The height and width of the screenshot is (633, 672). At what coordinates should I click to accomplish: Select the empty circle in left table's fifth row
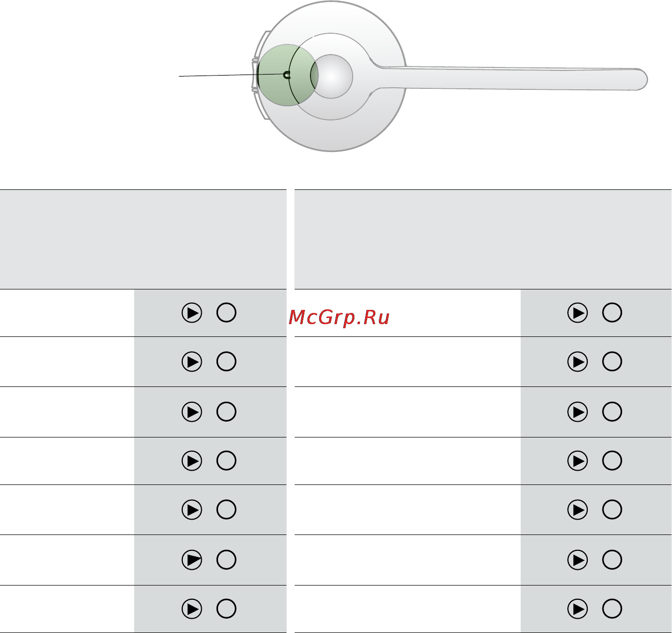226,510
